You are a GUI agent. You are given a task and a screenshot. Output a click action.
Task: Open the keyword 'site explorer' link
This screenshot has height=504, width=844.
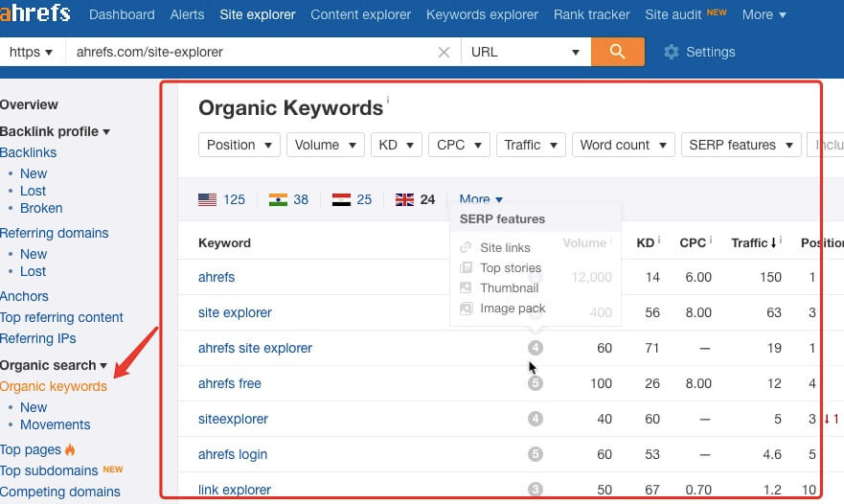235,312
